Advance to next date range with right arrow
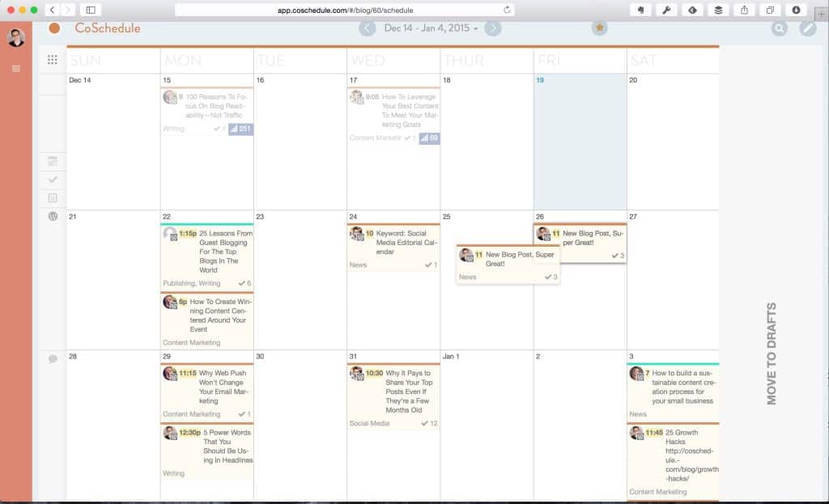This screenshot has width=829, height=504. click(x=493, y=27)
